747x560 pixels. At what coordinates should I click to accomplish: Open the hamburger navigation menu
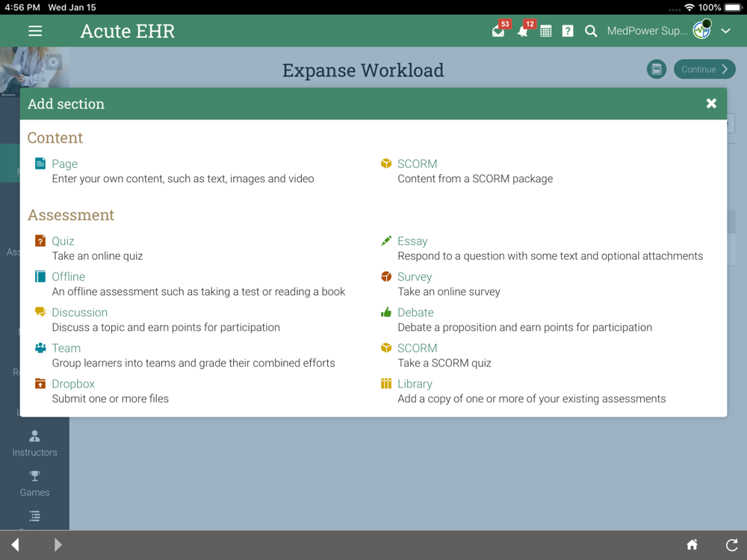tap(35, 31)
